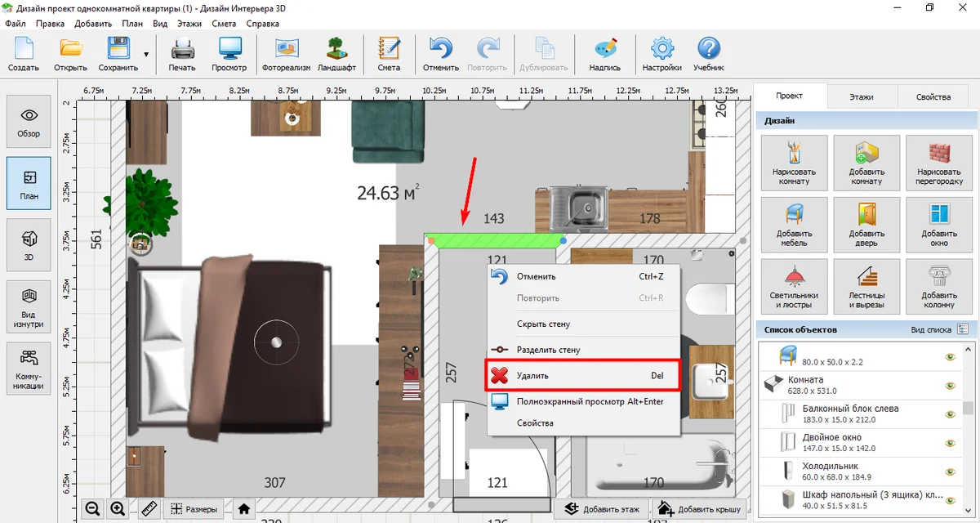
Task: Switch to the Свойства tab
Action: click(x=933, y=96)
